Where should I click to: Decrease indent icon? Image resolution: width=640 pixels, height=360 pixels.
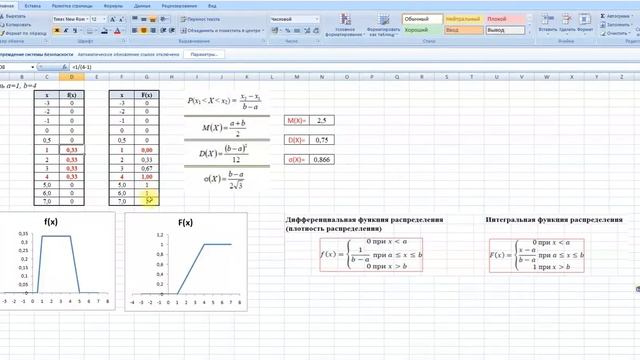click(x=163, y=31)
